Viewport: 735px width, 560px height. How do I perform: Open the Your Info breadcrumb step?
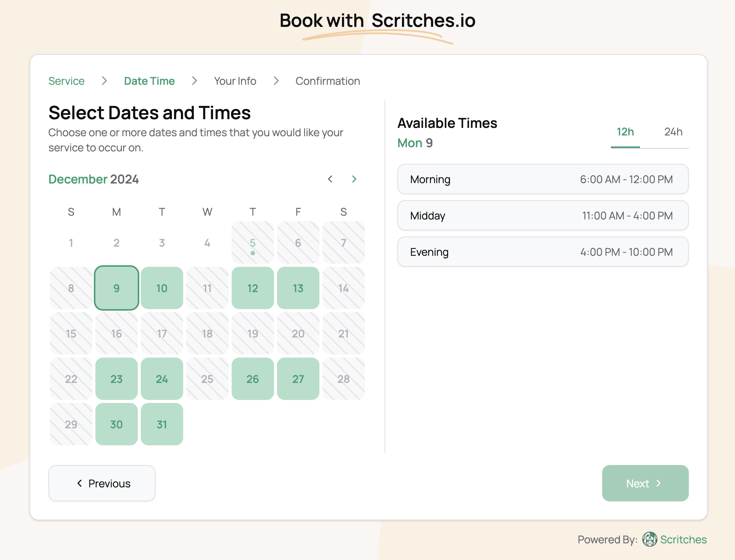tap(235, 81)
